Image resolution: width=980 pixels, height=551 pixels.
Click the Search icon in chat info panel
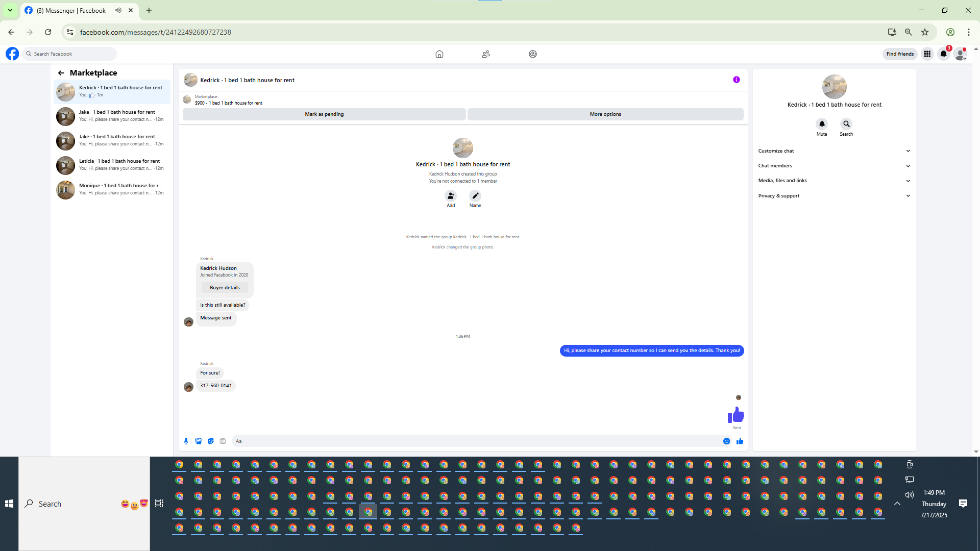click(846, 124)
